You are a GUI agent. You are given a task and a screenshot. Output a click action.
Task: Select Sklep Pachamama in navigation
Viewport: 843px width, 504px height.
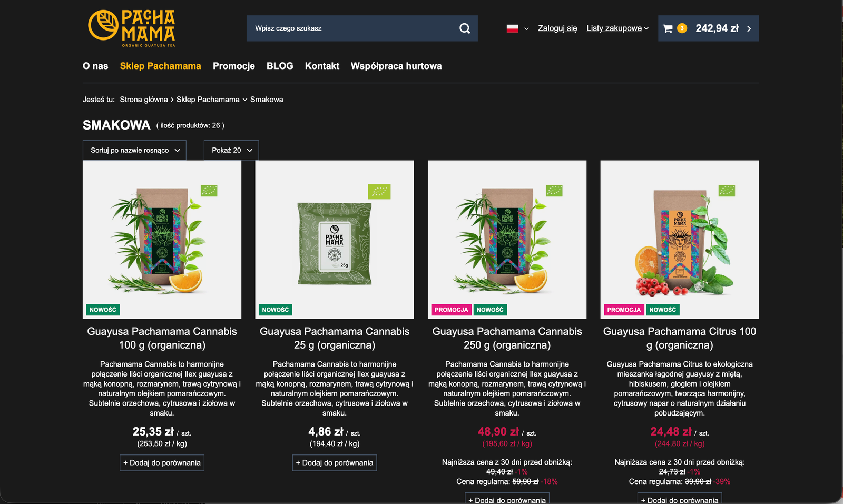point(161,66)
